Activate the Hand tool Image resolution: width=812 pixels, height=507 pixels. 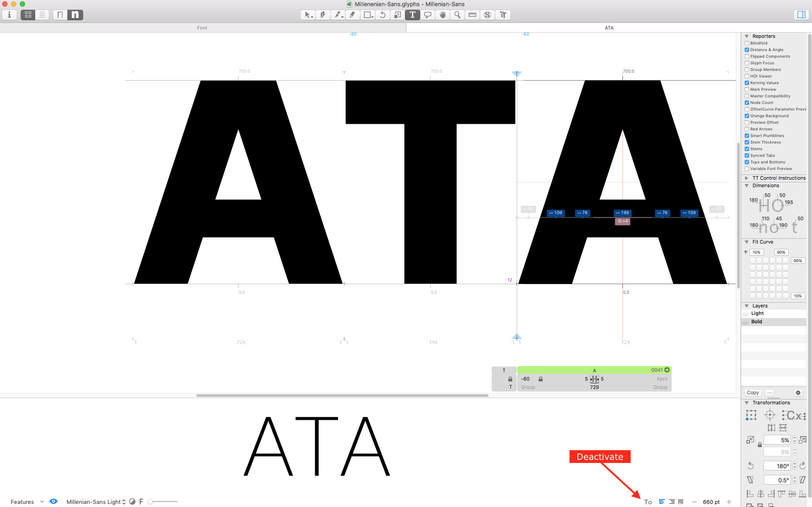[x=443, y=15]
